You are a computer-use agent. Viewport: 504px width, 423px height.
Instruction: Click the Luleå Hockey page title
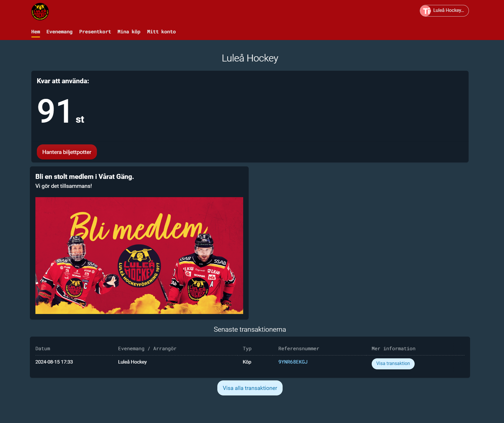[x=250, y=58]
